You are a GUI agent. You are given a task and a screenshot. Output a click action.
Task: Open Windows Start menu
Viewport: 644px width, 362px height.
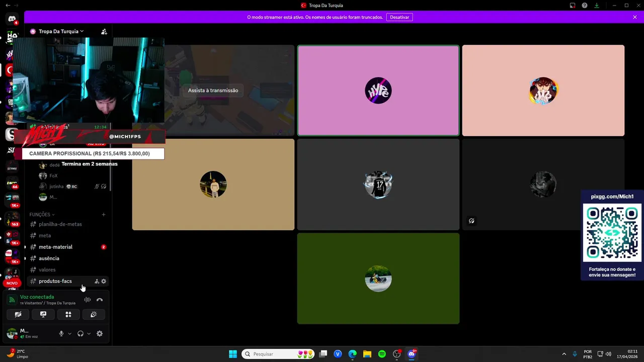[233, 354]
